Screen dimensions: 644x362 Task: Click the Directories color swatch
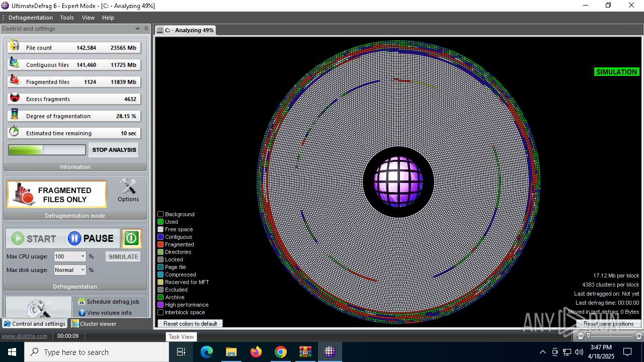click(x=160, y=252)
